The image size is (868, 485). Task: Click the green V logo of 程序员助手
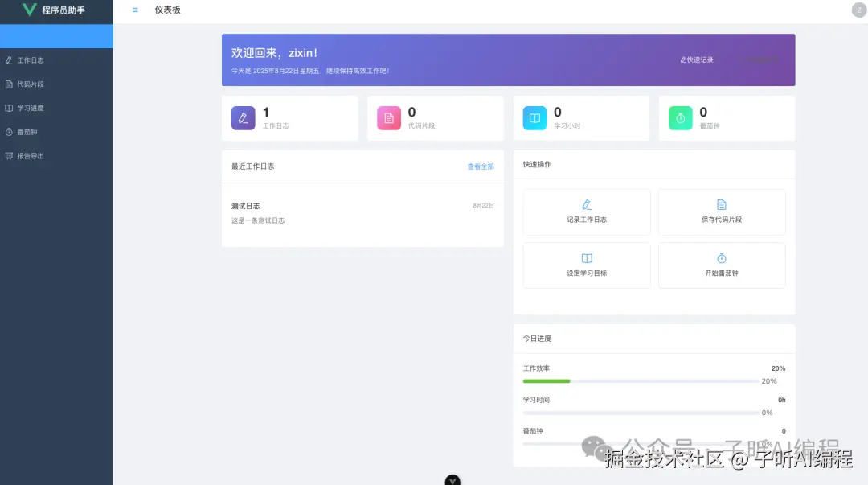(x=29, y=10)
